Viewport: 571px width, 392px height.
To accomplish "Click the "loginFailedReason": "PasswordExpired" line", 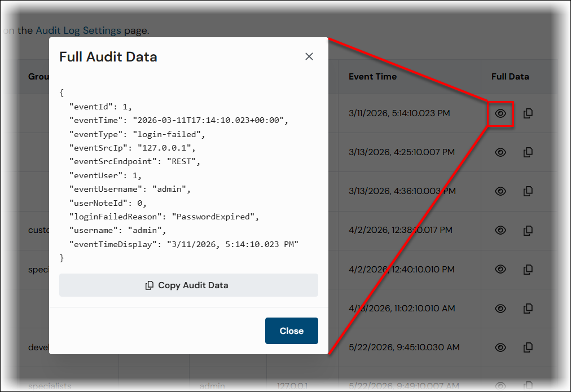I will pyautogui.click(x=164, y=217).
